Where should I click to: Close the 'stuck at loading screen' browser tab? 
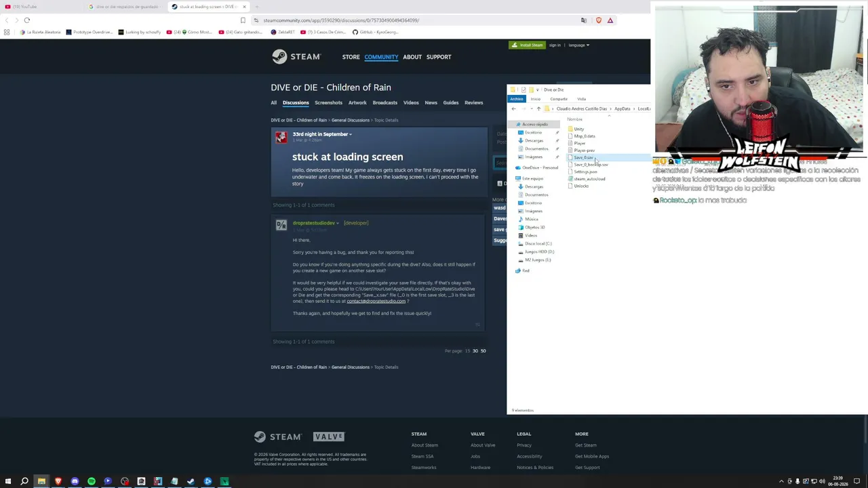click(x=245, y=7)
